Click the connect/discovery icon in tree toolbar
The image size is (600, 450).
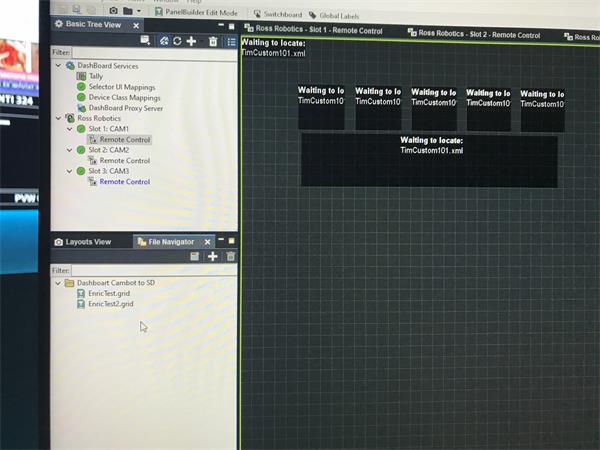[x=164, y=41]
